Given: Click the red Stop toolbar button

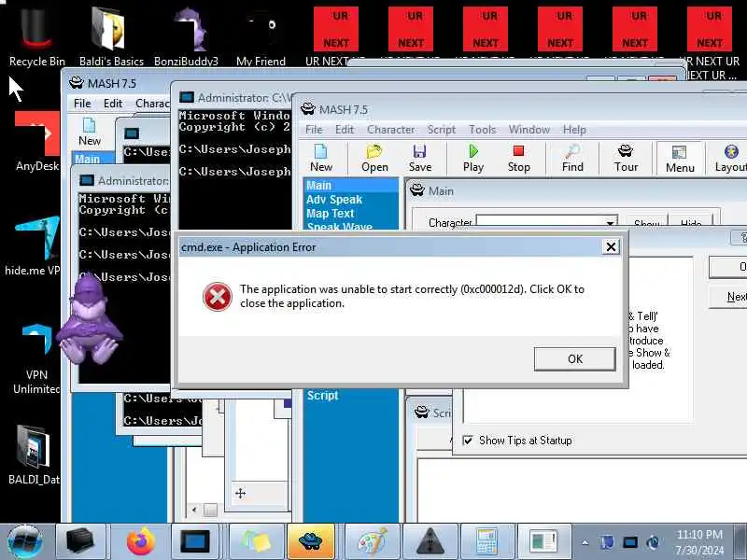Looking at the screenshot, I should pos(519,158).
